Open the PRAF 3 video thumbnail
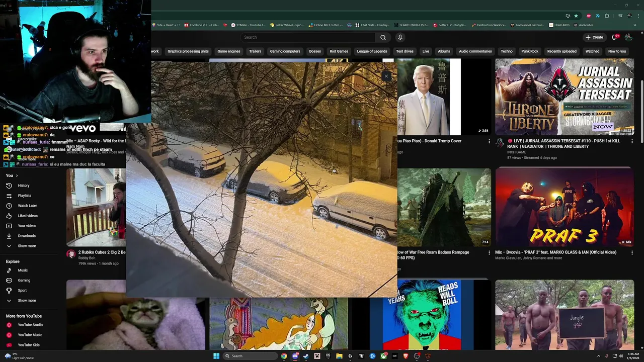644x362 pixels. click(565, 207)
